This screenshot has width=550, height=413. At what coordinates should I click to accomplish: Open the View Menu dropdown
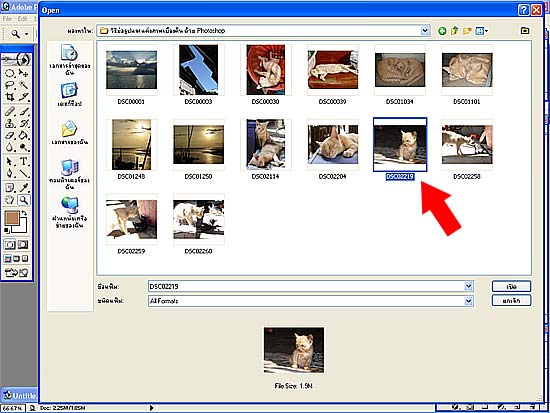(x=482, y=31)
